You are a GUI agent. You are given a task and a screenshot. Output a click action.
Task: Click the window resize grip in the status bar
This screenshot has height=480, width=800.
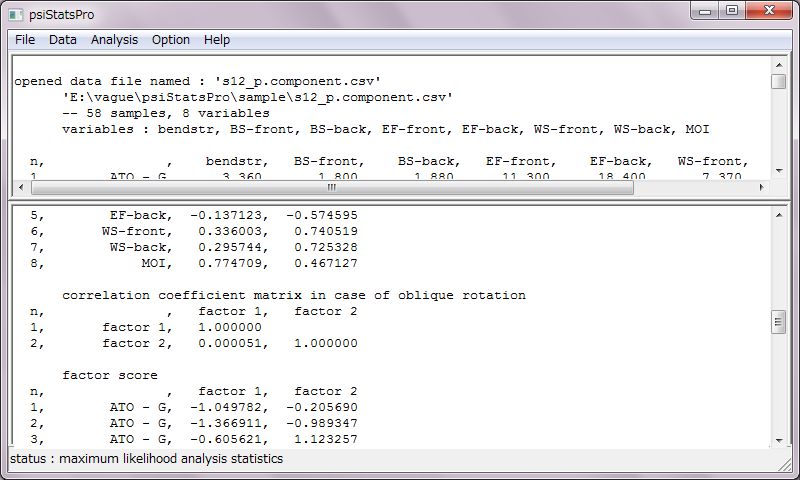coord(784,464)
